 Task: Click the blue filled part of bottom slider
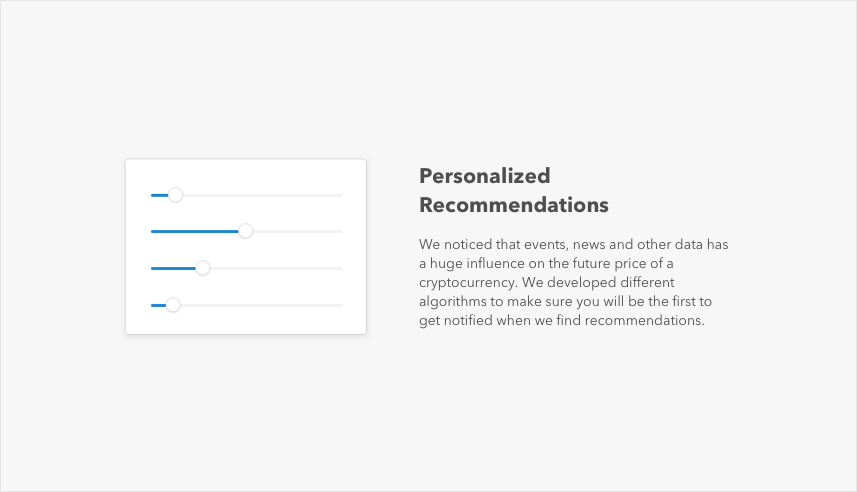[x=157, y=305]
